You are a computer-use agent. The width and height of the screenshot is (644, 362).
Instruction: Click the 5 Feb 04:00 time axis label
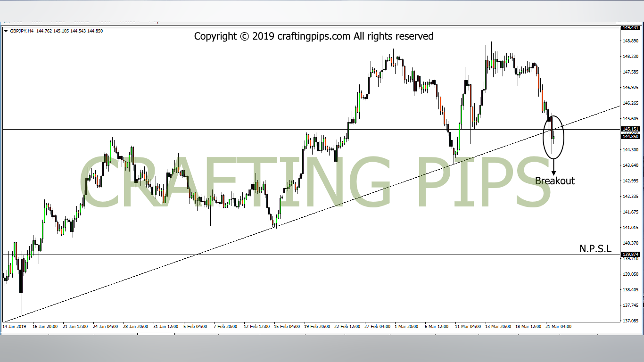coord(196,326)
